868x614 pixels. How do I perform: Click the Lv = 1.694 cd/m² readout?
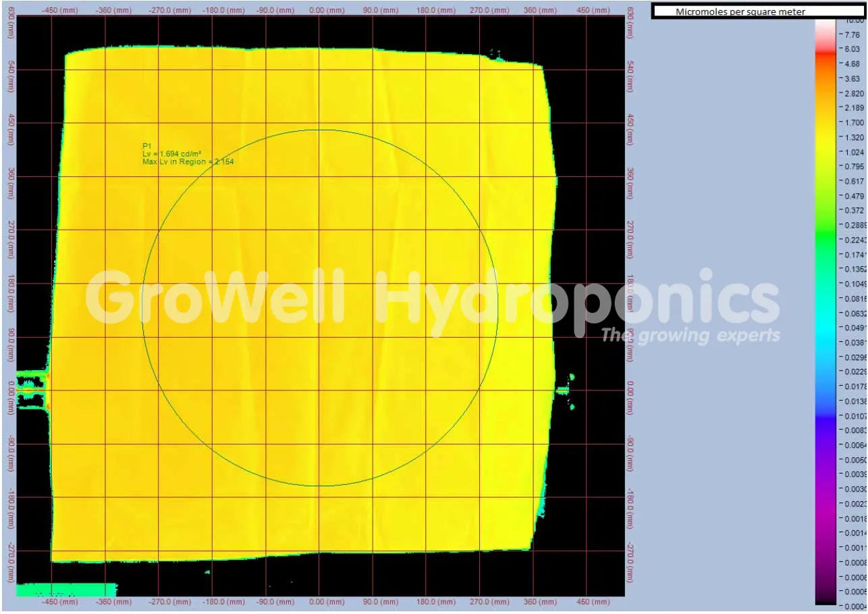(x=172, y=154)
